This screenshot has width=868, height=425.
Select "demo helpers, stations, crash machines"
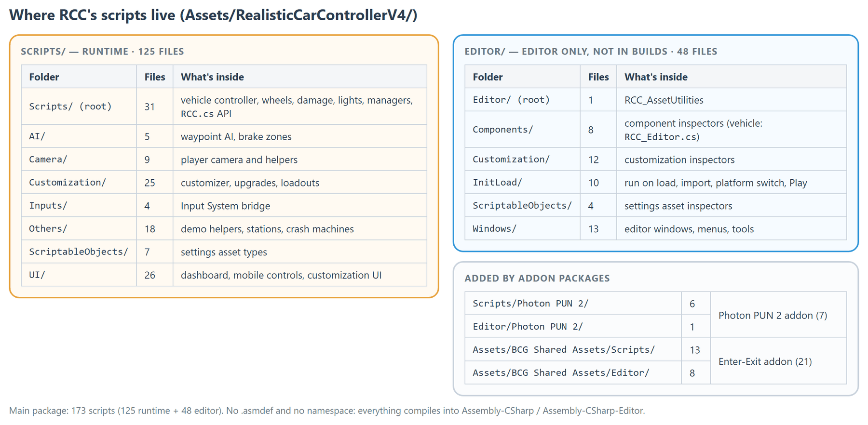tap(267, 229)
